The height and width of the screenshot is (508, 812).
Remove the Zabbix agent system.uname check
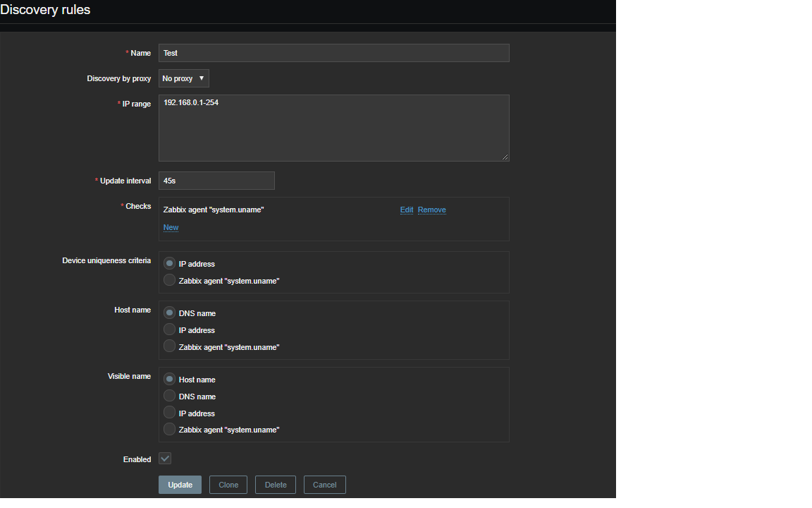pyautogui.click(x=432, y=210)
